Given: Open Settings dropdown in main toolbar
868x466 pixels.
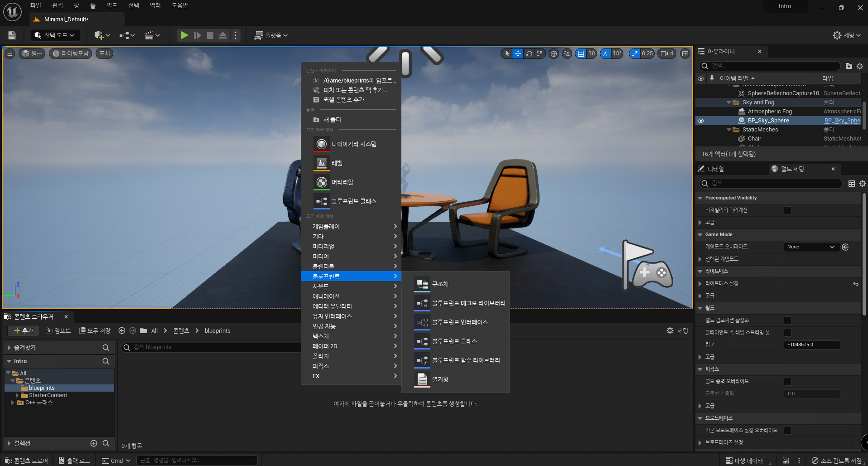Looking at the screenshot, I should click(846, 35).
